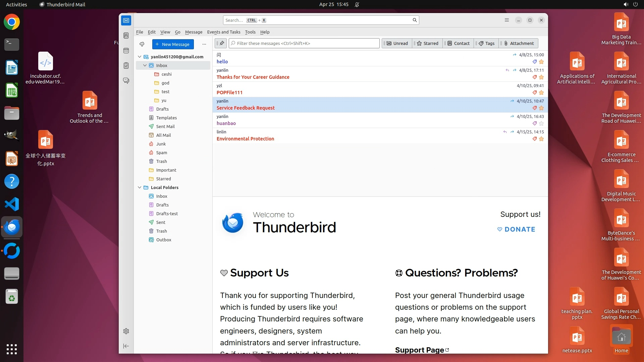Collapse the Local Folders tree
Screen dimensions: 644x362
140,187
